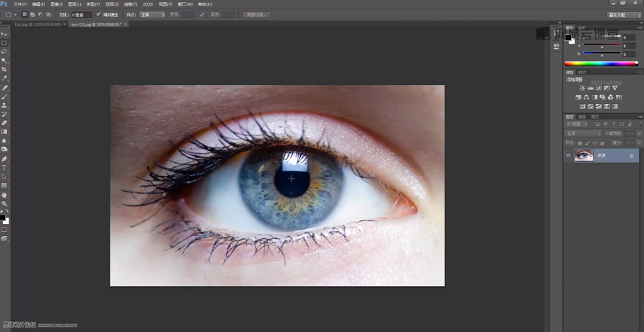Select the Eraser tool
This screenshot has width=644, height=332.
[x=4, y=123]
